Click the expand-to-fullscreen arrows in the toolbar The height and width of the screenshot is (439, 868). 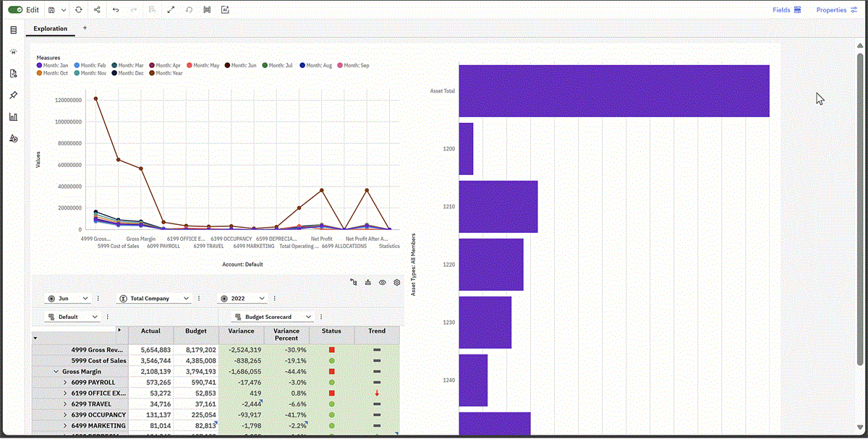point(171,9)
